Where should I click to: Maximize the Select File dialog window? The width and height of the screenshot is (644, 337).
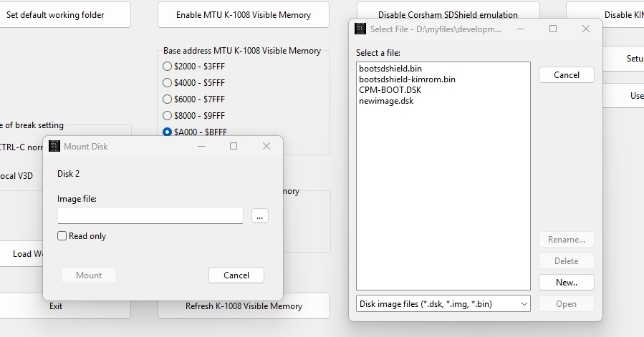point(553,29)
